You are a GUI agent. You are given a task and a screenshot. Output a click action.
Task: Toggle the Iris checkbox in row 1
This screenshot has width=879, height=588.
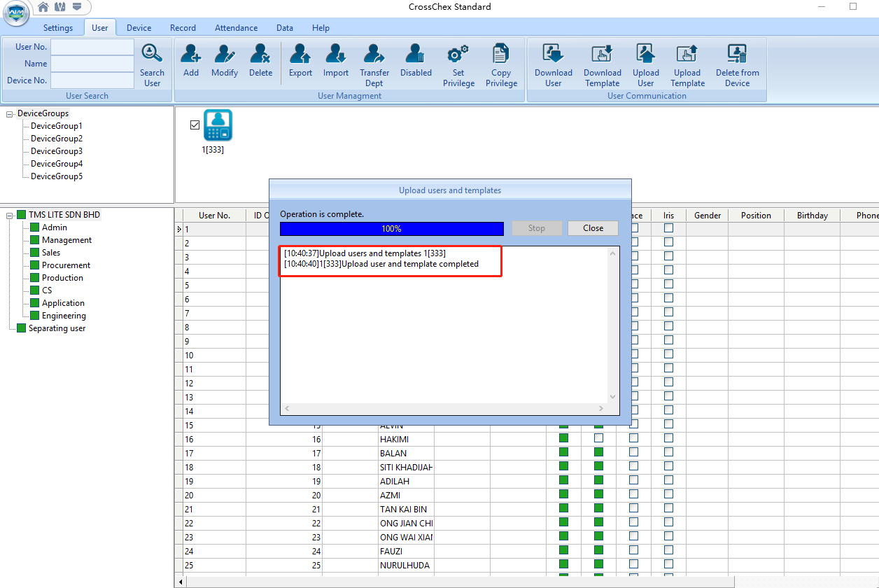pos(668,228)
